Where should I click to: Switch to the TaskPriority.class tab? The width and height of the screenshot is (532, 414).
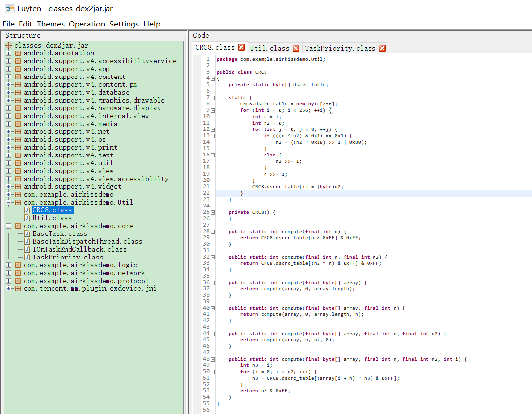[x=340, y=48]
